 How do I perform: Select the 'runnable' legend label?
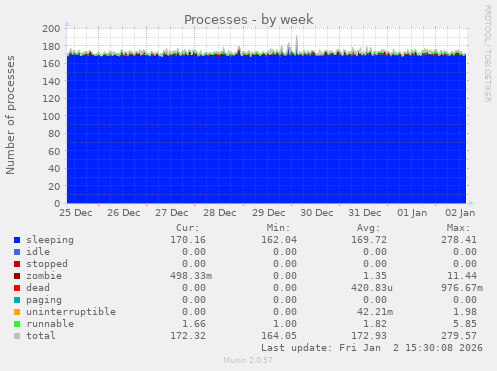(x=50, y=324)
